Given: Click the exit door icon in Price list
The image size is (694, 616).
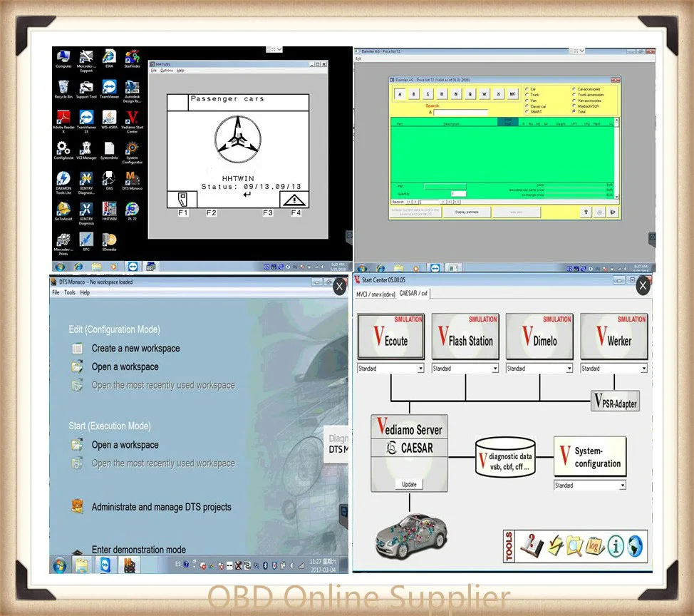Looking at the screenshot, I should click(613, 212).
